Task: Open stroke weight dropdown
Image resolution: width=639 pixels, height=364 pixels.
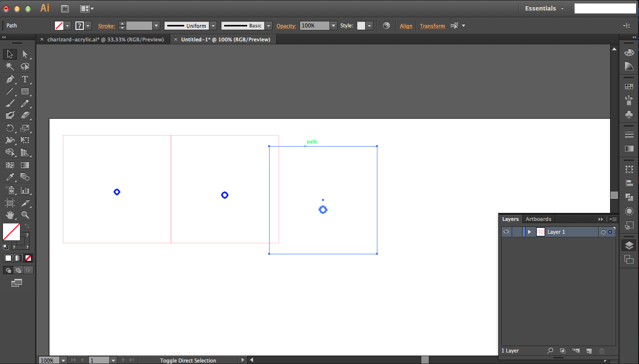Action: click(x=156, y=25)
